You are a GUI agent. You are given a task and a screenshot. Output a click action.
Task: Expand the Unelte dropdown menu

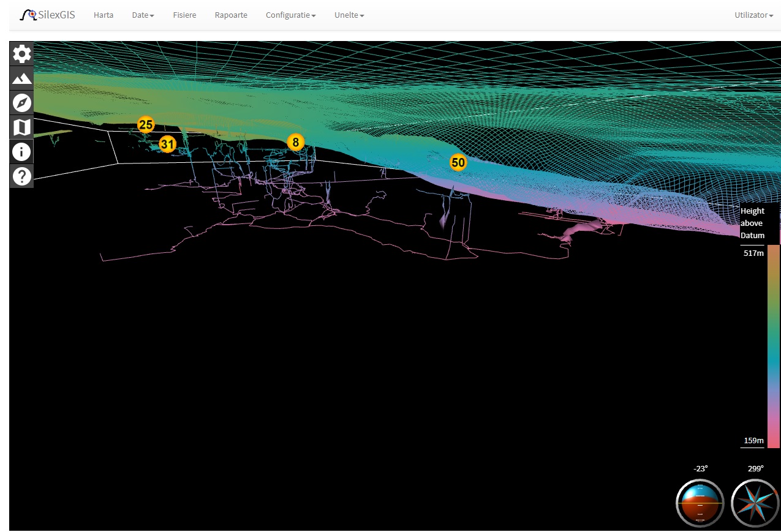tap(349, 15)
